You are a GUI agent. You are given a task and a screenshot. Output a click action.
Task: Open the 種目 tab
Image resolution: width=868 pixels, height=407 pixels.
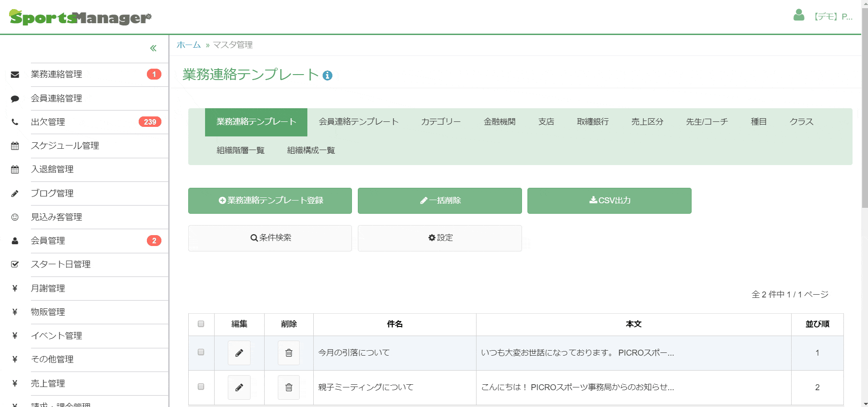pyautogui.click(x=759, y=122)
